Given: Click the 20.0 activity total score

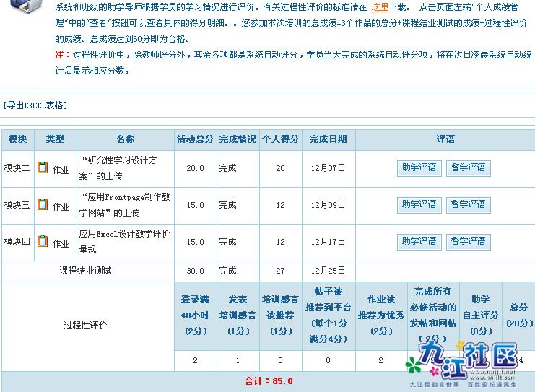Looking at the screenshot, I should click(195, 168).
